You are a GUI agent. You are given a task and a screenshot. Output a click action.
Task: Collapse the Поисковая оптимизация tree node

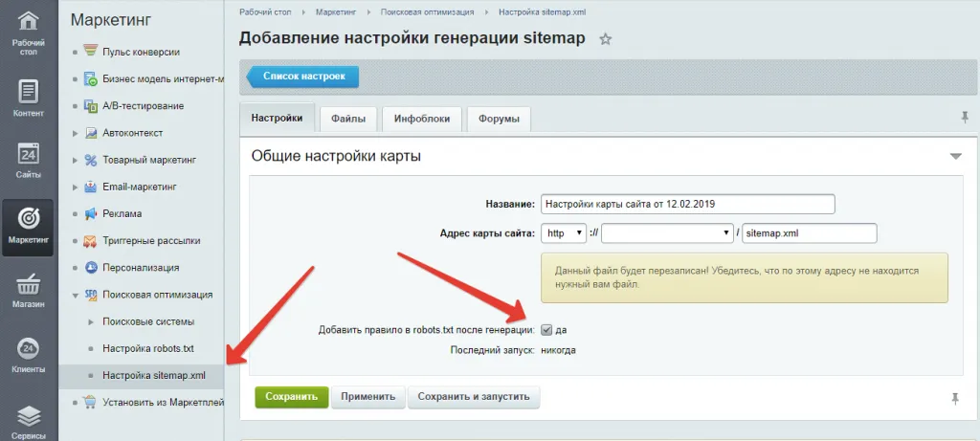77,295
